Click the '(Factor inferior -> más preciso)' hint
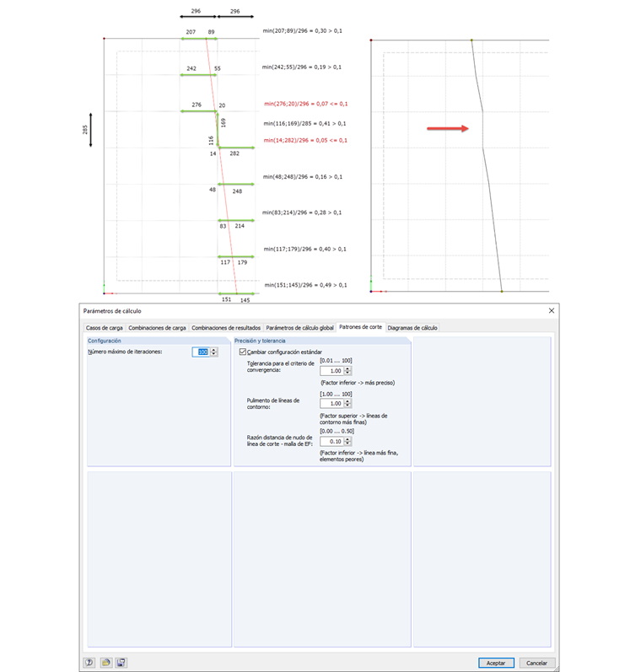The image size is (641, 672). [x=358, y=383]
